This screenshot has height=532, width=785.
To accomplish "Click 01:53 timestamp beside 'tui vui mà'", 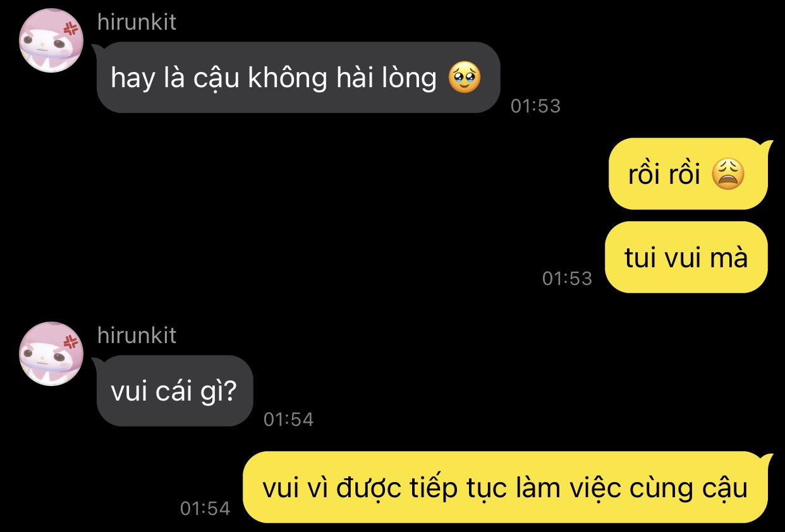I will coord(567,278).
